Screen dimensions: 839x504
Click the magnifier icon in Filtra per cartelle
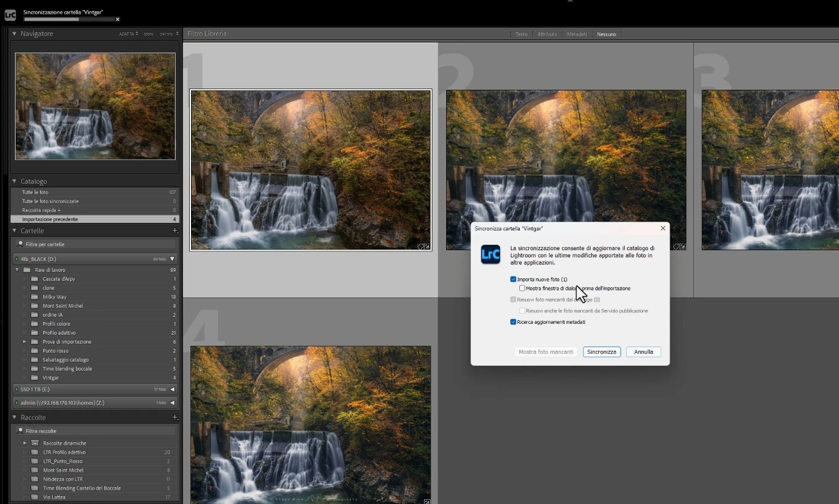20,244
